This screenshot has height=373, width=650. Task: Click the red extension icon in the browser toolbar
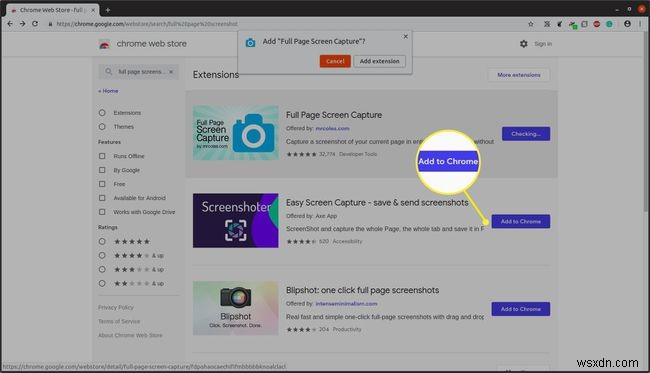point(597,24)
